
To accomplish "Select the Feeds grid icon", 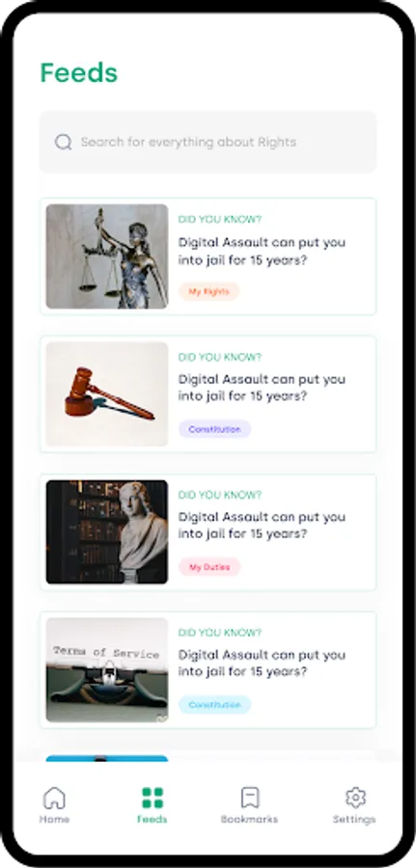I will tap(153, 798).
